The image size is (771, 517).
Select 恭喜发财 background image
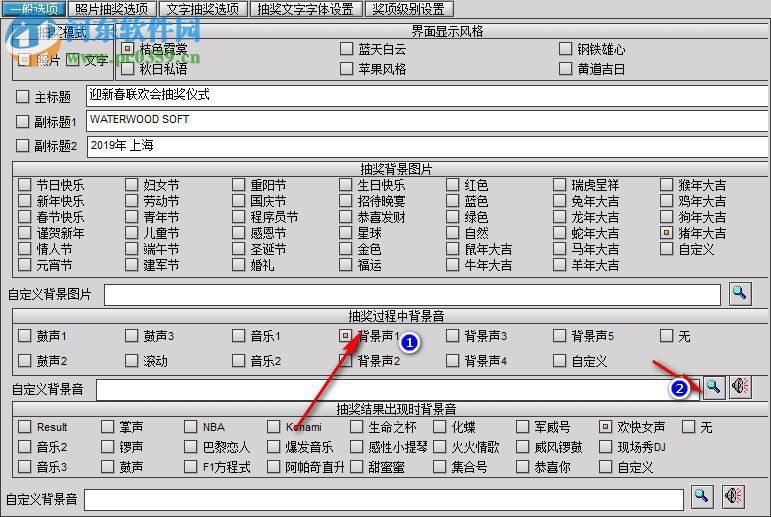(x=346, y=217)
